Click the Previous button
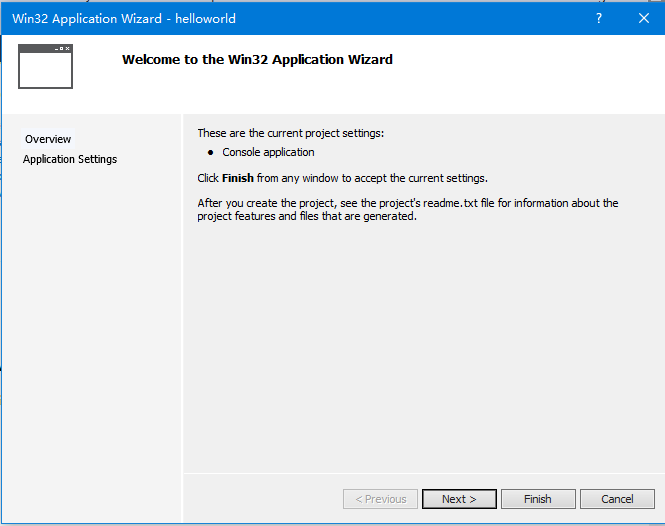The width and height of the screenshot is (665, 526). pyautogui.click(x=379, y=499)
